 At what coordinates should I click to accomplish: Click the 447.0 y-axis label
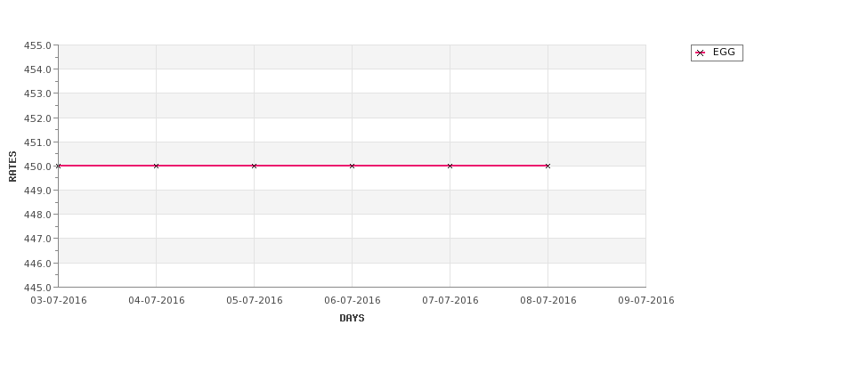click(x=37, y=239)
